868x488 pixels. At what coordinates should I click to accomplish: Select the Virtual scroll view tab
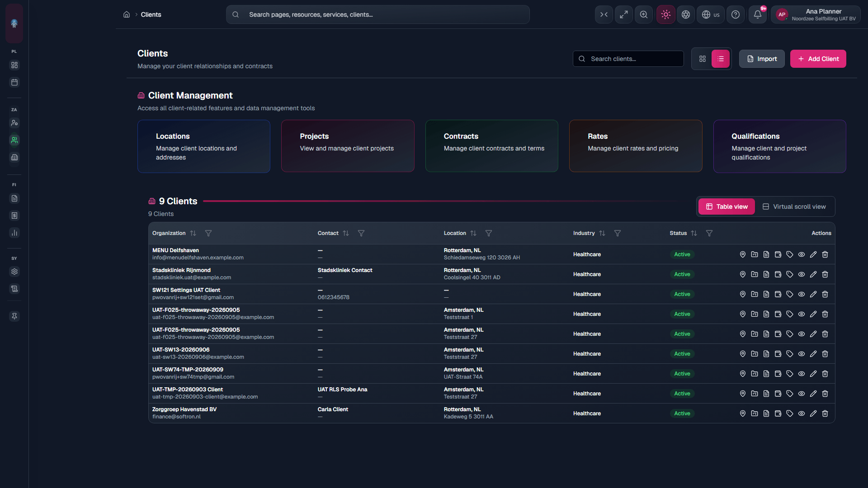click(x=794, y=206)
